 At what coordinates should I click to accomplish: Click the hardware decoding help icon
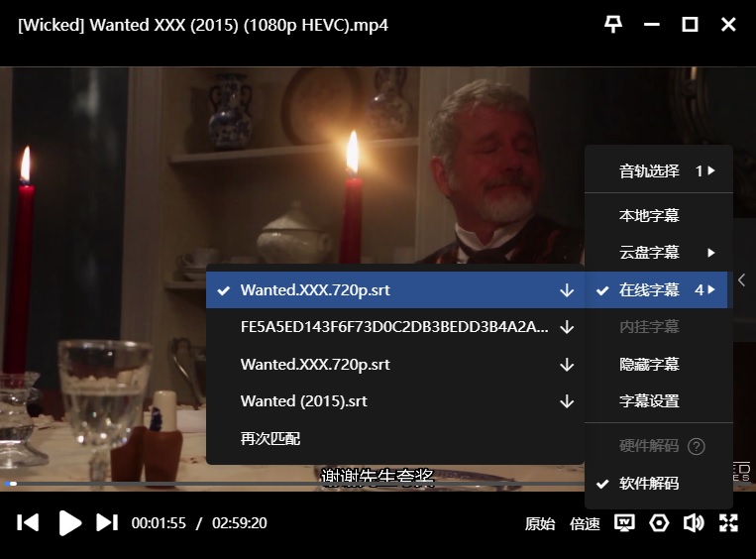697,447
